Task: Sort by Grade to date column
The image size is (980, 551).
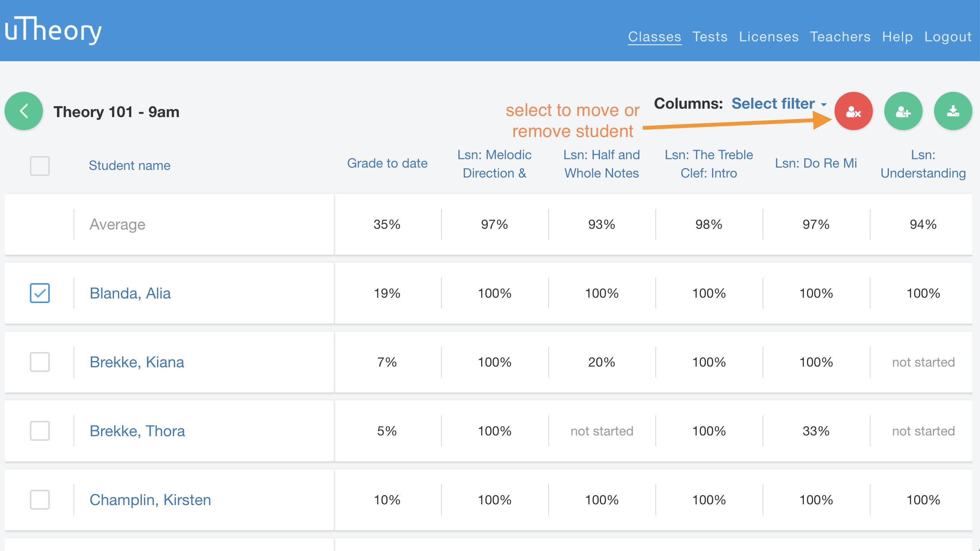Action: pos(387,163)
